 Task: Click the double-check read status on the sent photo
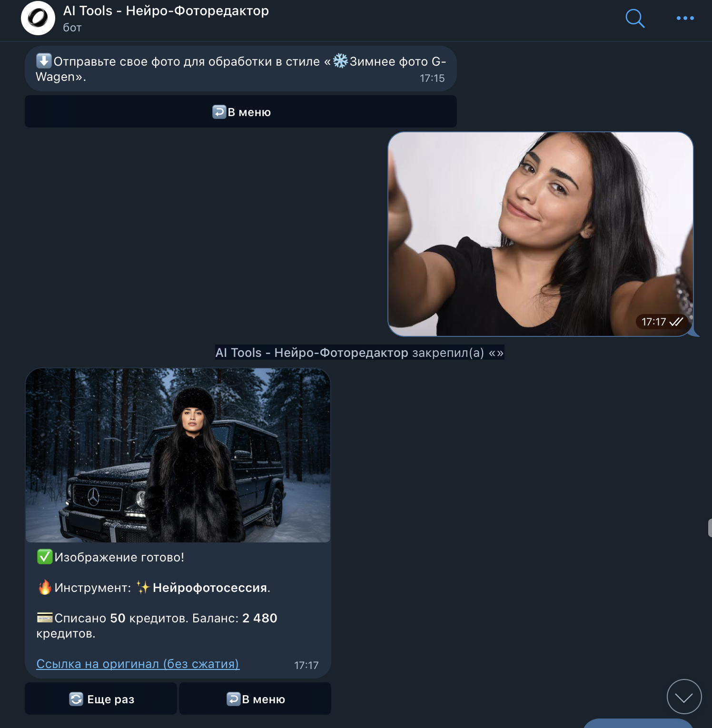pos(676,322)
